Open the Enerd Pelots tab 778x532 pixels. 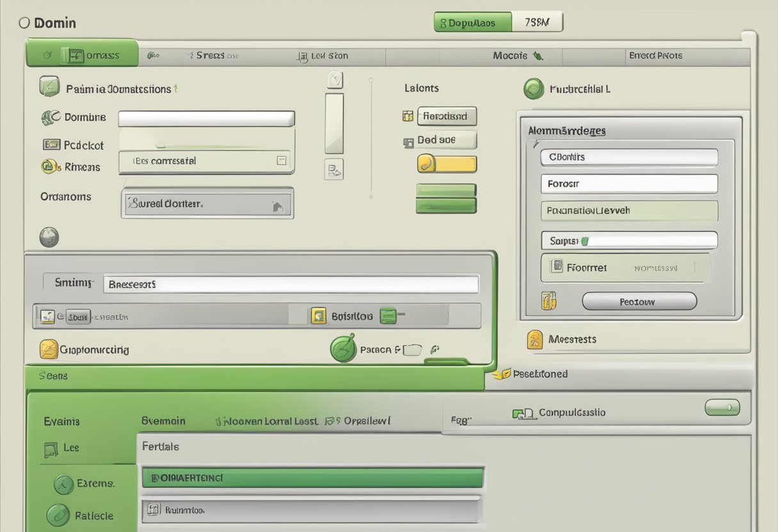tap(655, 56)
